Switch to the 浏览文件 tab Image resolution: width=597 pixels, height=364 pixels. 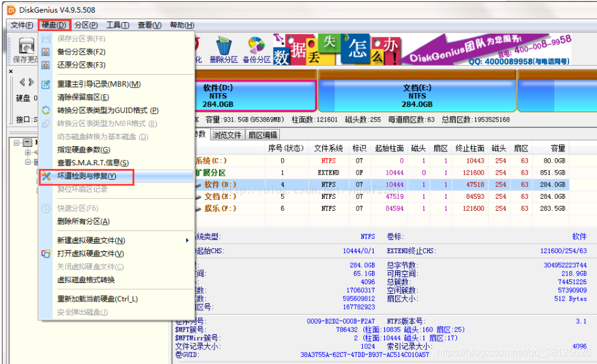click(x=227, y=135)
